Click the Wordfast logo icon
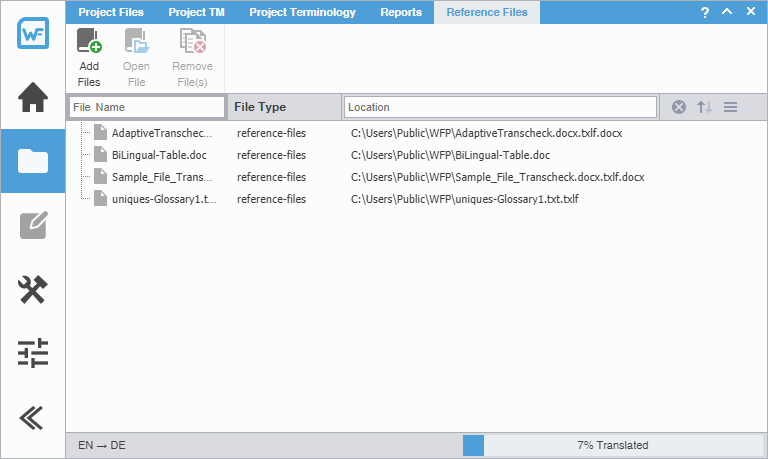Viewport: 768px width, 459px height. 33,33
